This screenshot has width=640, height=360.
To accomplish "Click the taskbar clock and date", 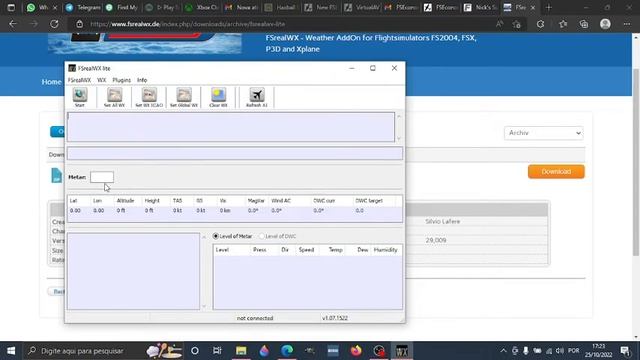I will tap(598, 351).
